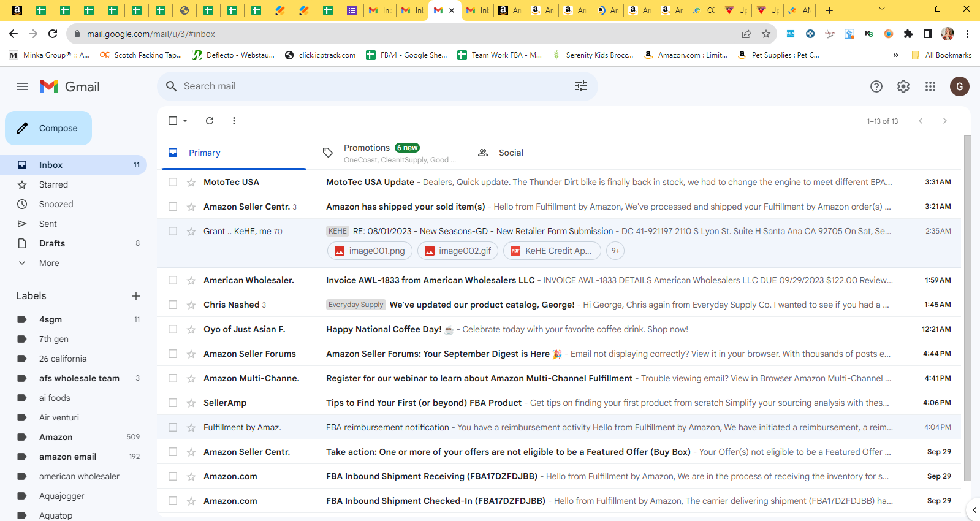Navigate back in Chrome

pyautogui.click(x=13, y=34)
